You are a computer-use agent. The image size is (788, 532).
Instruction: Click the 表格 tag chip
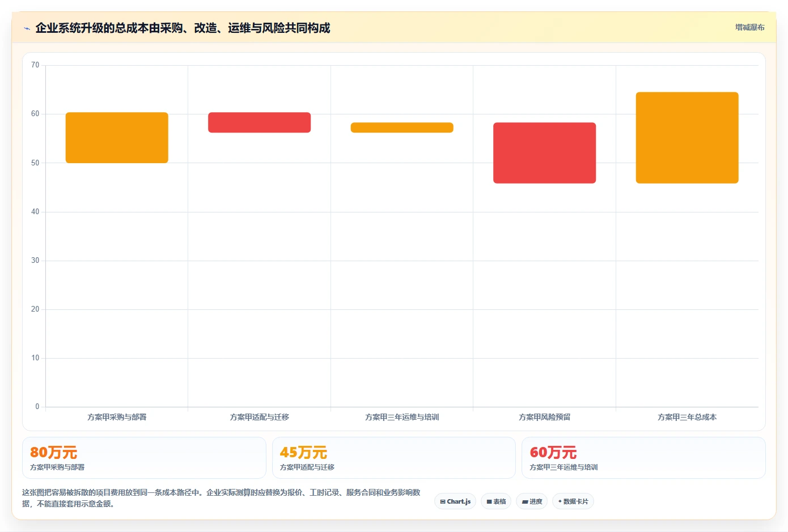(x=496, y=501)
